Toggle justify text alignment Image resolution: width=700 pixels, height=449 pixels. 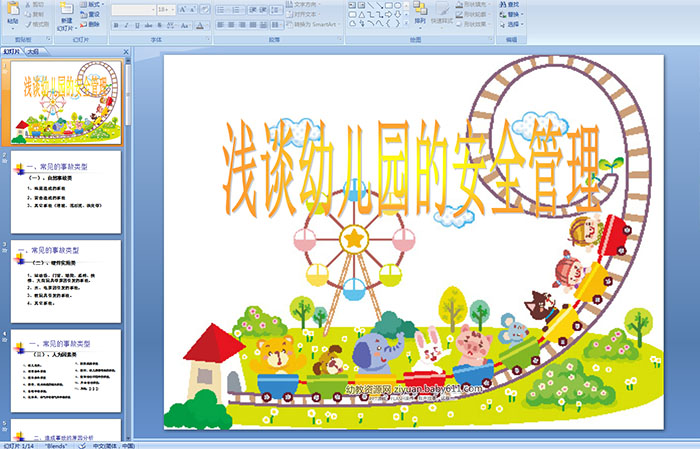tap(253, 25)
